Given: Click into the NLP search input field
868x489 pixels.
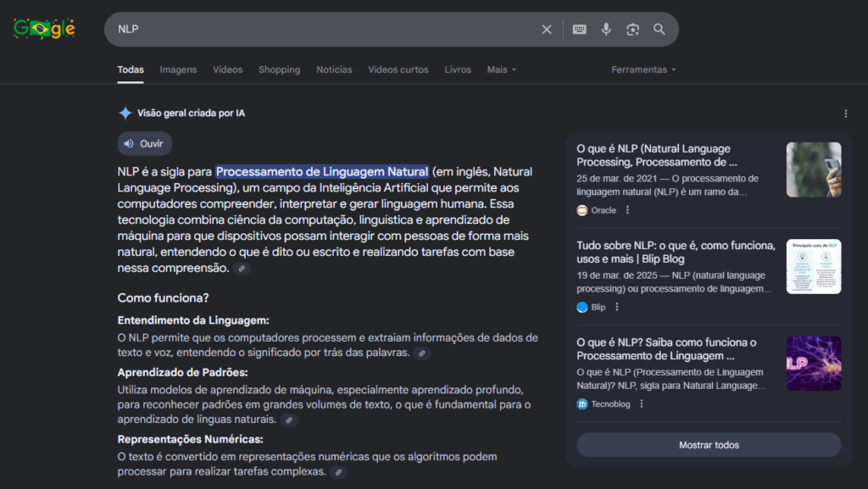Looking at the screenshot, I should (x=322, y=30).
